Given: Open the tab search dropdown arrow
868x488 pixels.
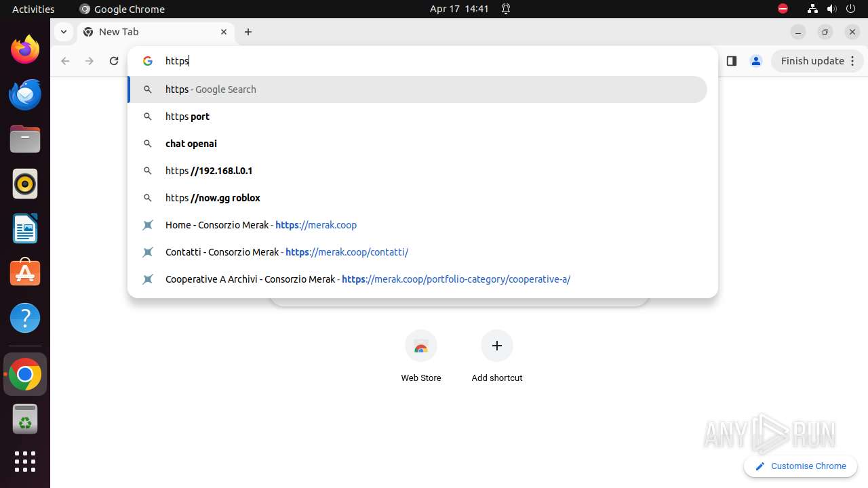Looking at the screenshot, I should point(63,32).
